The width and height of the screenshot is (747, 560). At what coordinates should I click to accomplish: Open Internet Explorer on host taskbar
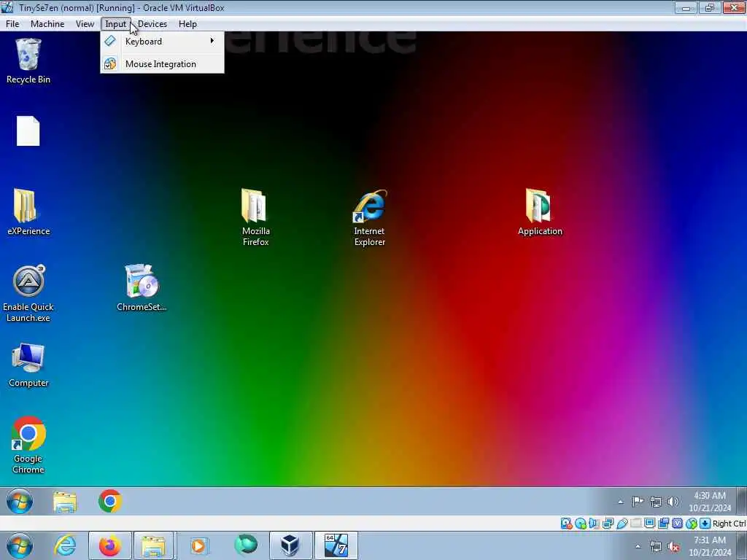(65, 545)
